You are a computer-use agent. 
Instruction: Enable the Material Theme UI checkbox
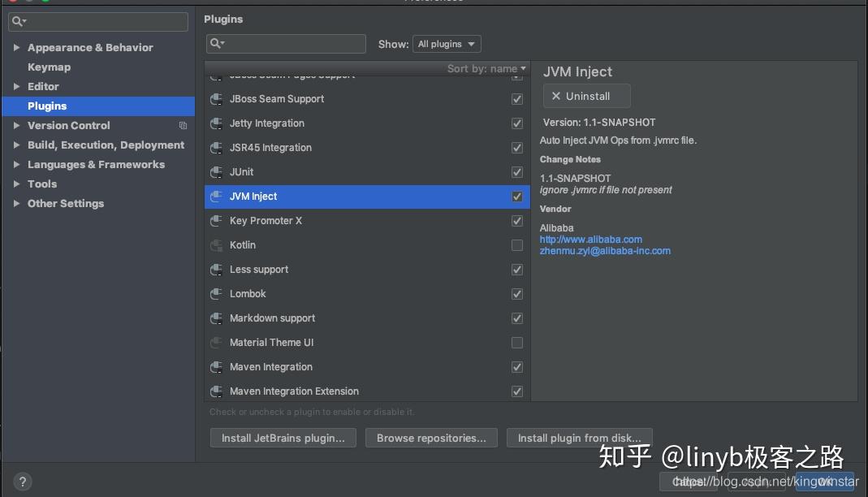(x=517, y=343)
